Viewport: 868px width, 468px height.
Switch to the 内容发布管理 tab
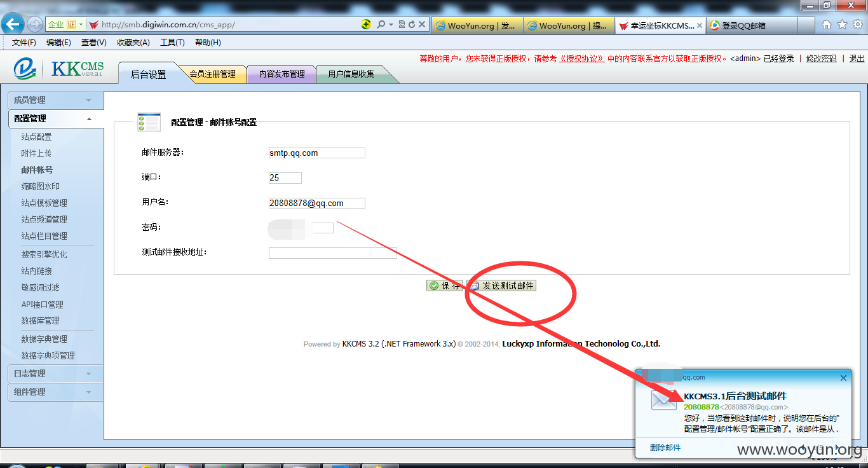pyautogui.click(x=281, y=74)
